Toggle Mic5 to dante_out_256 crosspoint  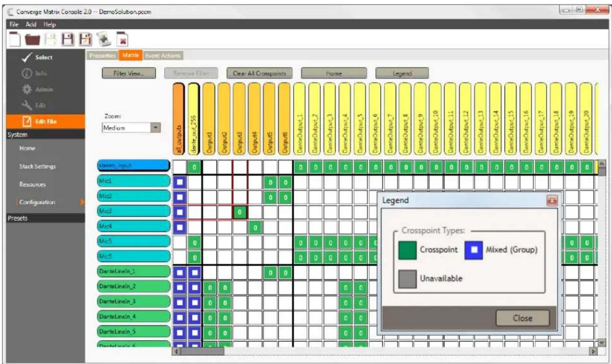(195, 243)
